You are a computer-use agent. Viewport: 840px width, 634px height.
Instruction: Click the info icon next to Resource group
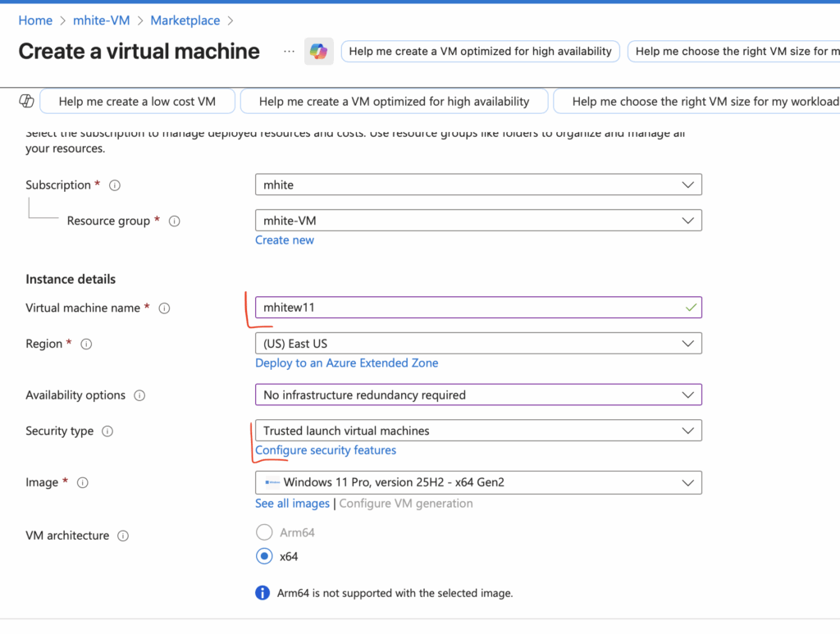(x=174, y=221)
